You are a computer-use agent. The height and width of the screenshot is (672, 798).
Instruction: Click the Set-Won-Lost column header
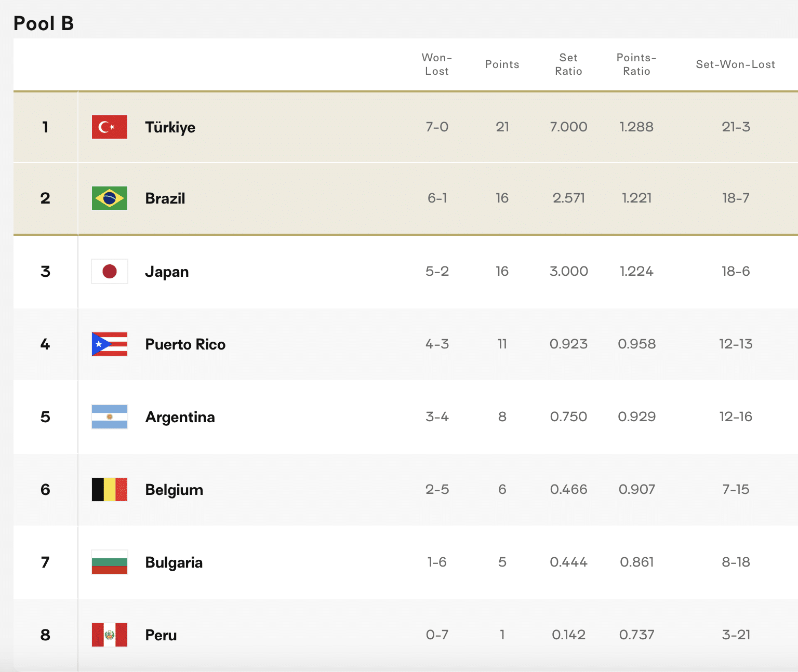click(x=735, y=64)
